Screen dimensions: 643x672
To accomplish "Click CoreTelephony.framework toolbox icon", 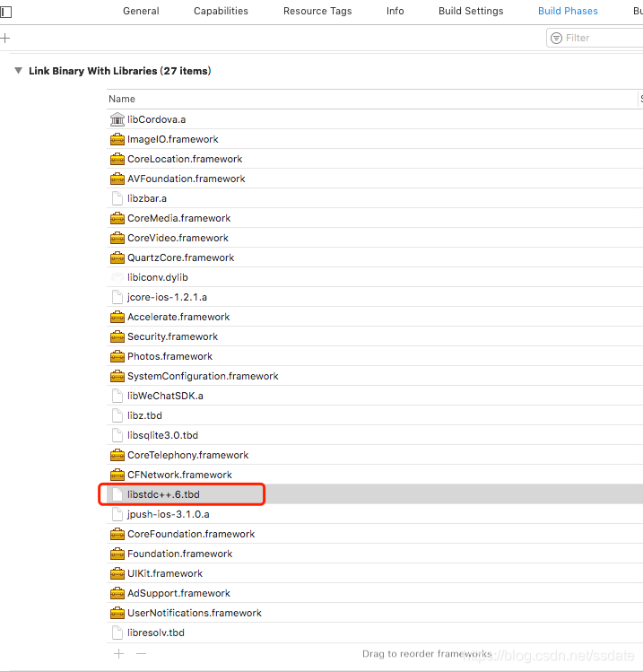I will pos(117,455).
